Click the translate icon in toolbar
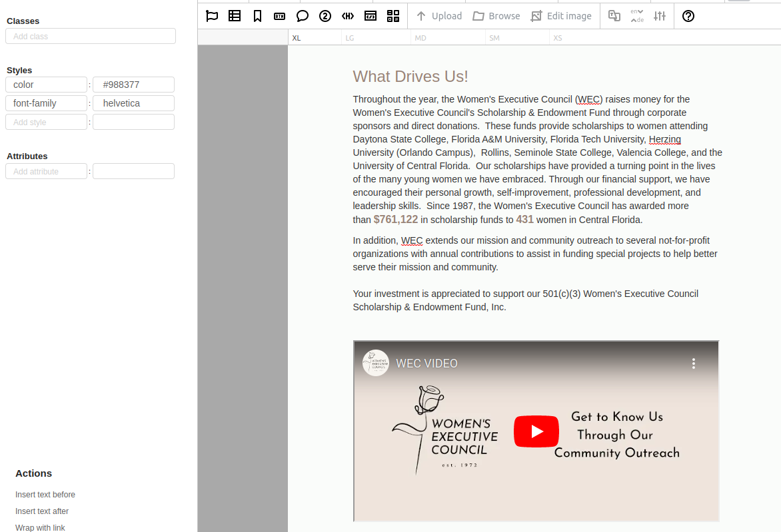This screenshot has width=781, height=532. [x=614, y=16]
